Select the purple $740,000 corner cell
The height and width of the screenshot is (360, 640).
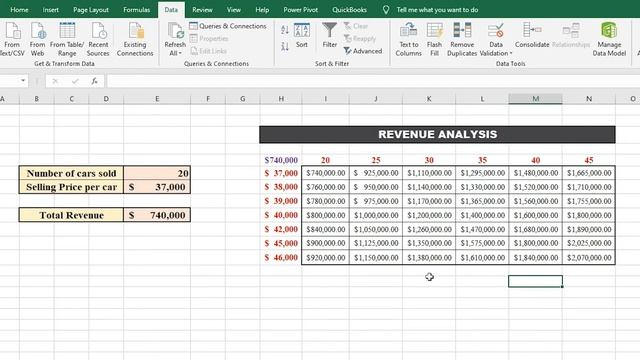(281, 160)
